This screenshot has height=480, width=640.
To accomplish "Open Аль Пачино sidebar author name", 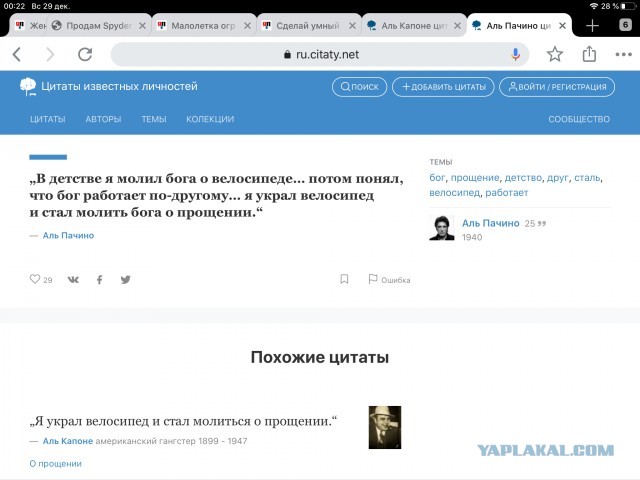I will point(491,223).
